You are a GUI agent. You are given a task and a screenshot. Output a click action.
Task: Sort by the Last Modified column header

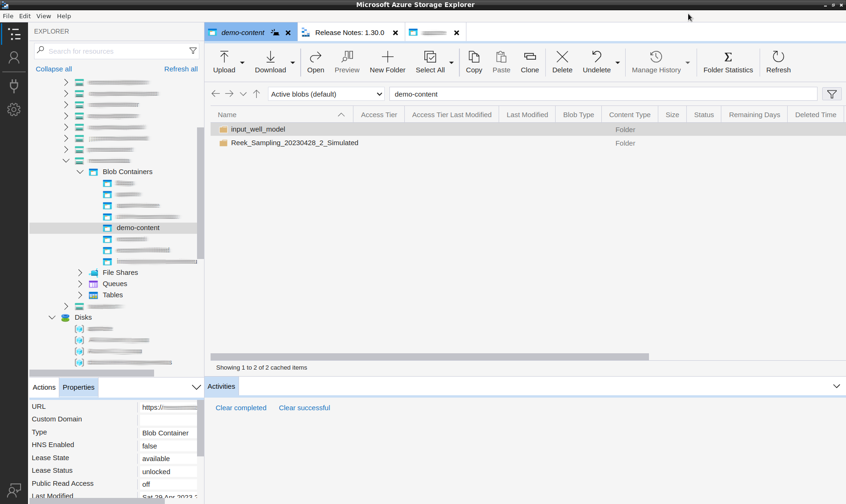527,115
